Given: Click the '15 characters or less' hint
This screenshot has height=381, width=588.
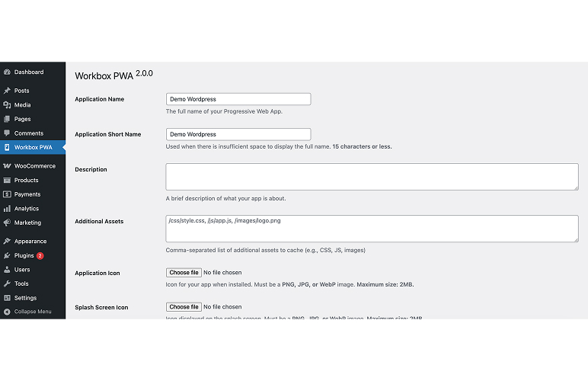Looking at the screenshot, I should 362,146.
